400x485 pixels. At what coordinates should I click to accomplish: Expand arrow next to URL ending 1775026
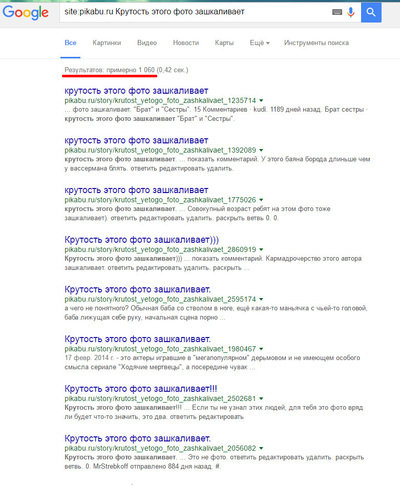pos(261,200)
